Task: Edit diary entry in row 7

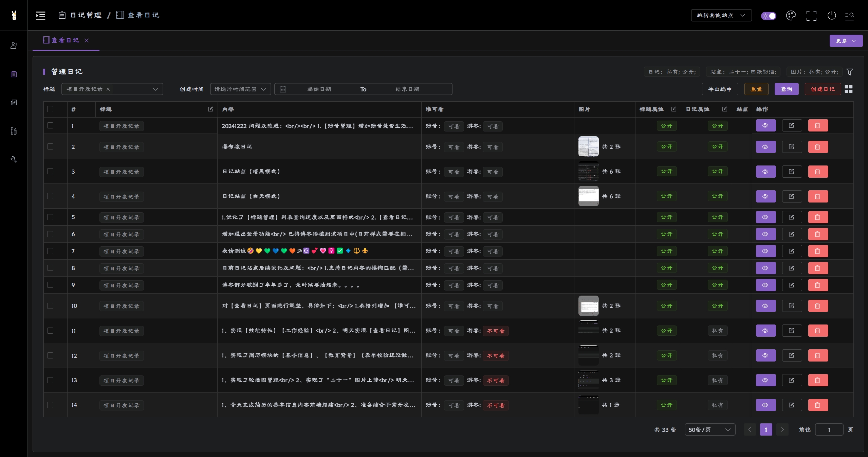Action: pyautogui.click(x=792, y=251)
